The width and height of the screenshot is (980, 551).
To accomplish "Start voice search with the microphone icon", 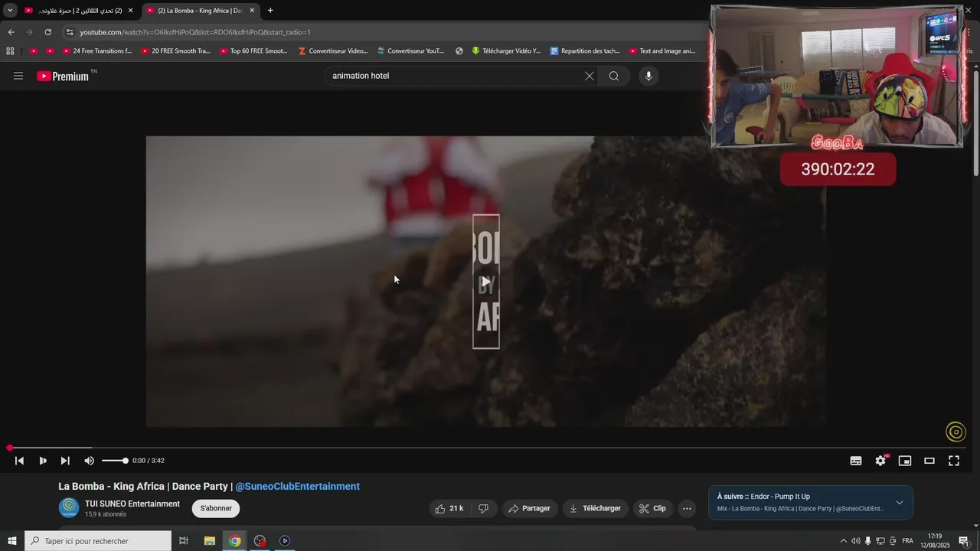I will coord(648,76).
